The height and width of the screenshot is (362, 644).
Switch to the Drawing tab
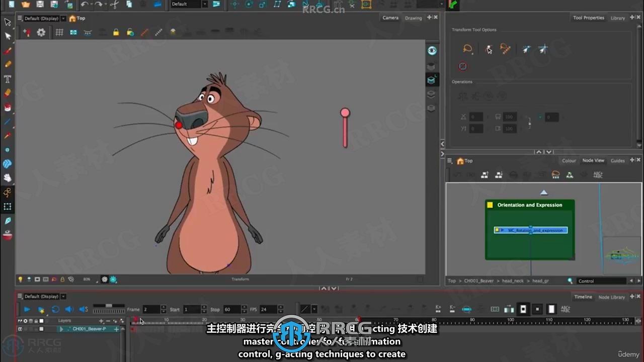(x=414, y=18)
